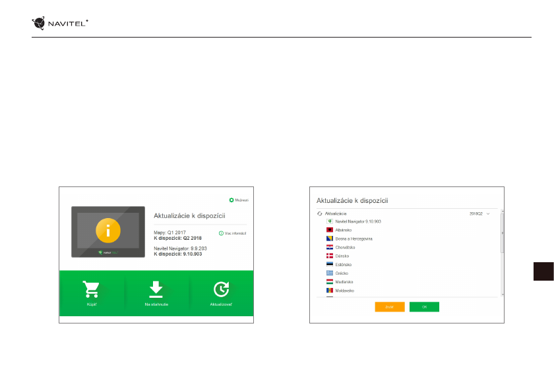554x392 pixels.
Task: Click the shopping cart Kúpiť button
Action: 92,293
